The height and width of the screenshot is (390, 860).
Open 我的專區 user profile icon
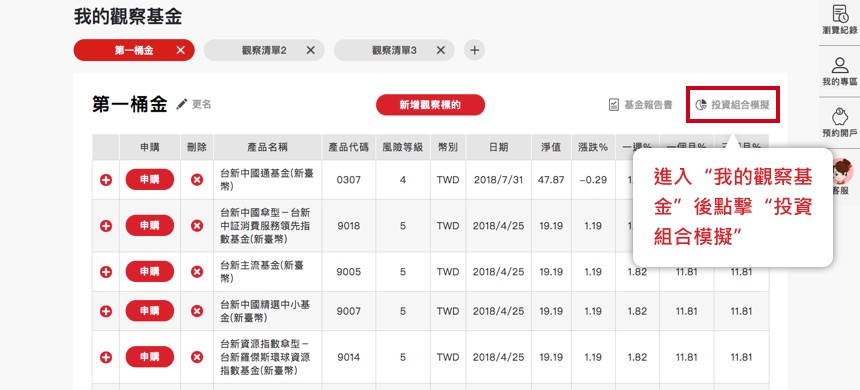click(839, 66)
